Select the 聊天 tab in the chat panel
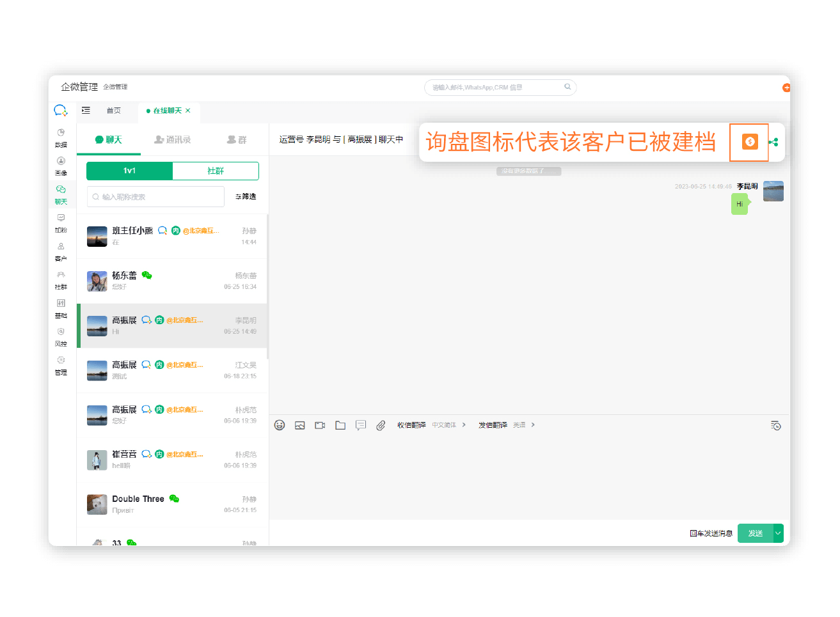Screen dimensions: 840x617 point(109,139)
